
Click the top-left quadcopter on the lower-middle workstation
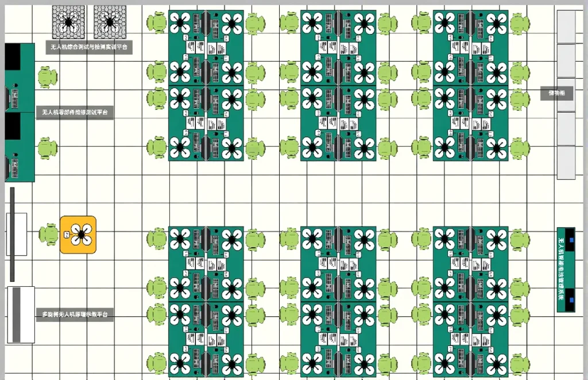pos(312,239)
